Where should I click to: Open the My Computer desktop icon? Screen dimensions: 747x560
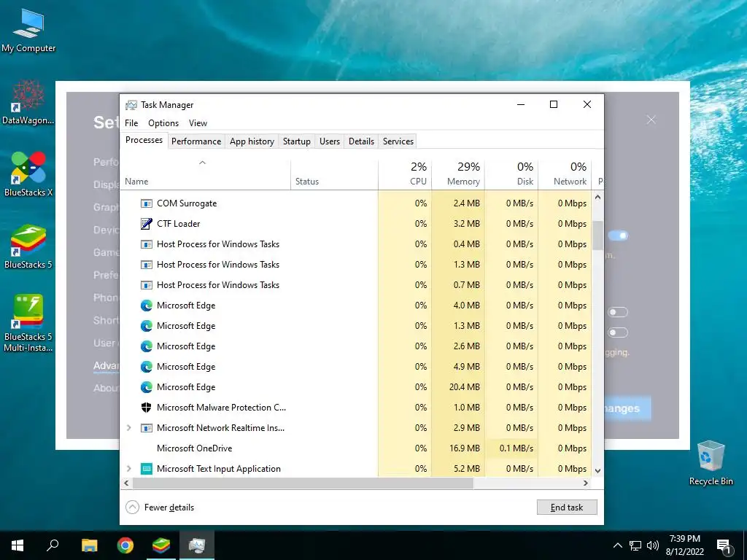28,31
